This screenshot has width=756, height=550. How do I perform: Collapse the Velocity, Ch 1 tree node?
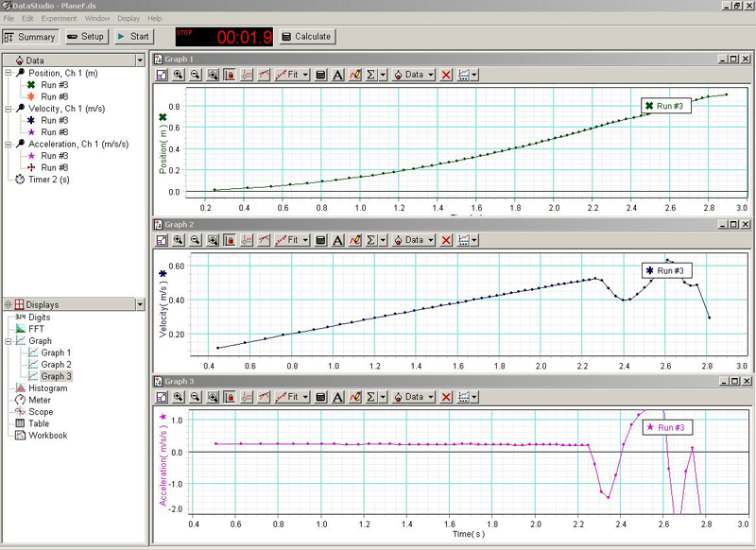pyautogui.click(x=8, y=109)
